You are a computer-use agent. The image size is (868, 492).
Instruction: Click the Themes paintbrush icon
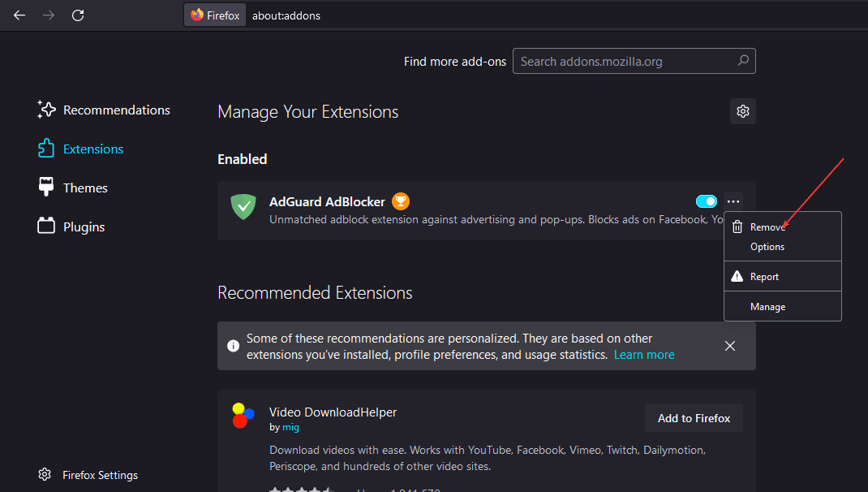[x=46, y=187]
